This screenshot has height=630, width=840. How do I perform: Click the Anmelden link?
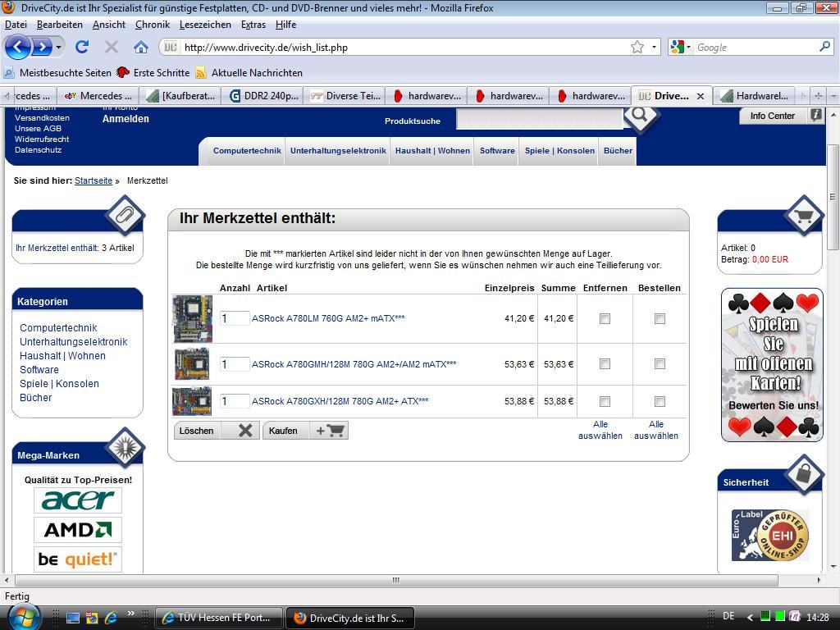point(126,119)
